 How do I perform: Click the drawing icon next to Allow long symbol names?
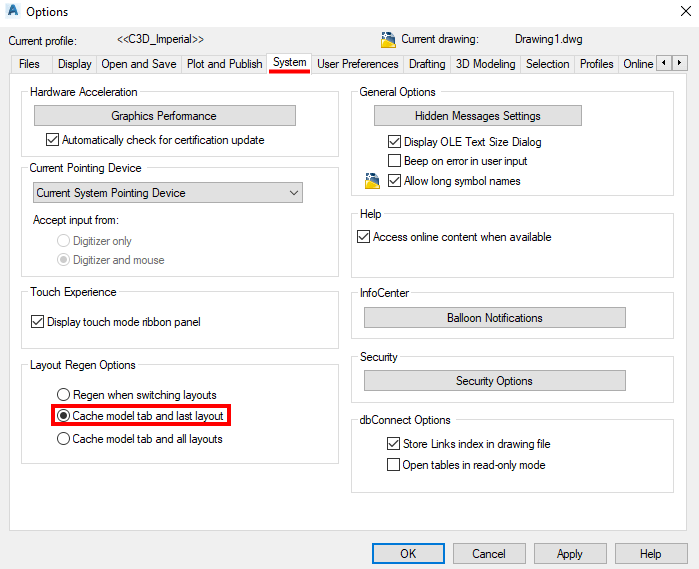(372, 181)
